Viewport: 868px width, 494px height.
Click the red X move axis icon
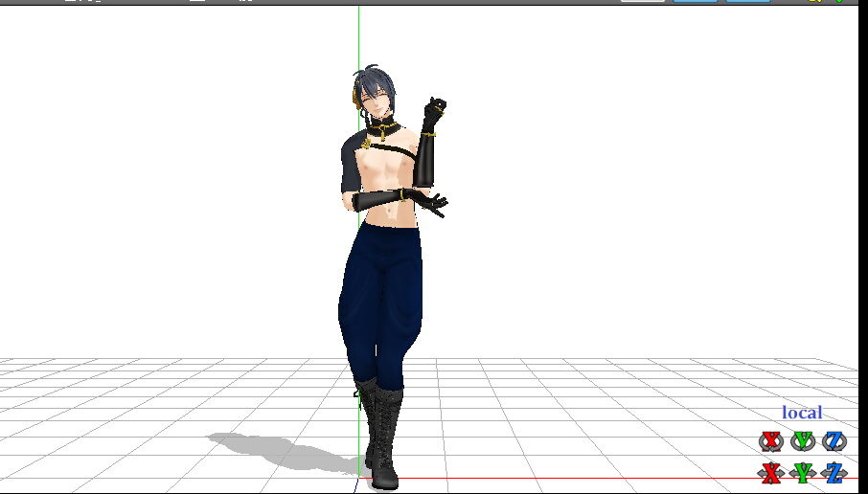click(771, 473)
